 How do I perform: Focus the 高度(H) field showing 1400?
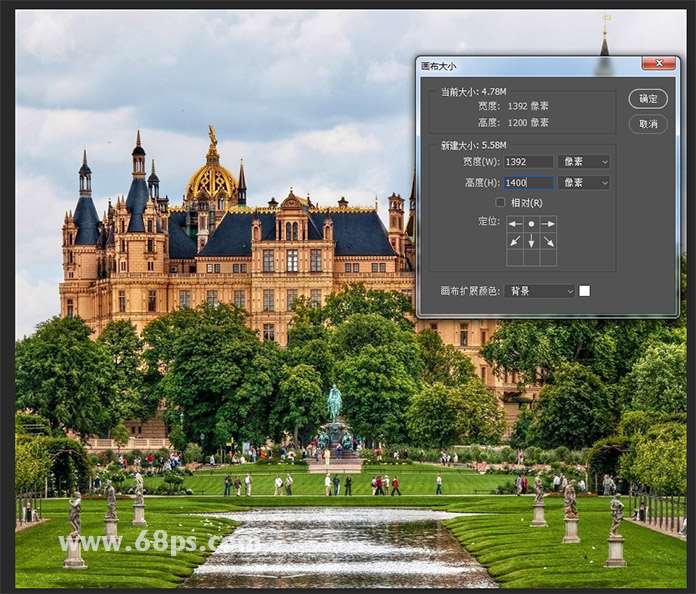[529, 182]
